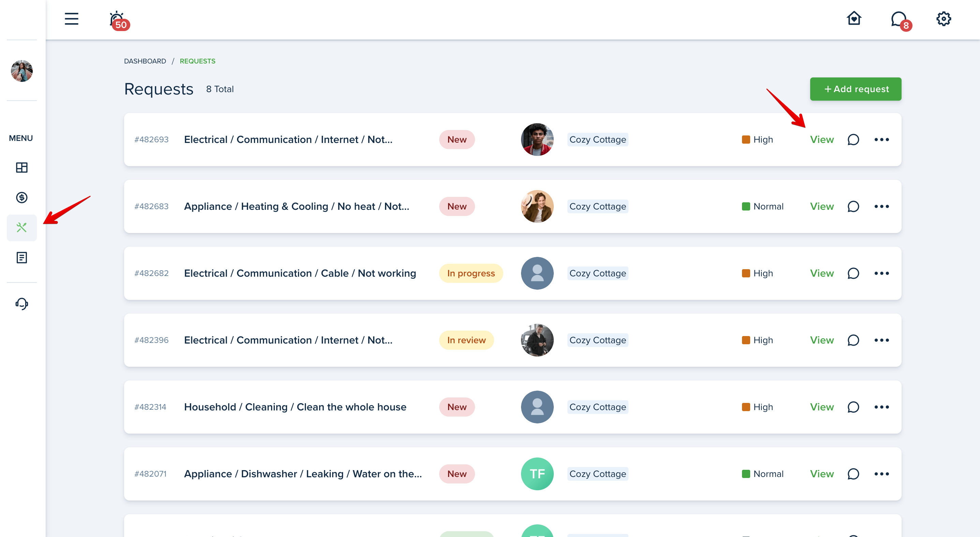The height and width of the screenshot is (537, 980).
Task: Click the Add request button
Action: [855, 89]
